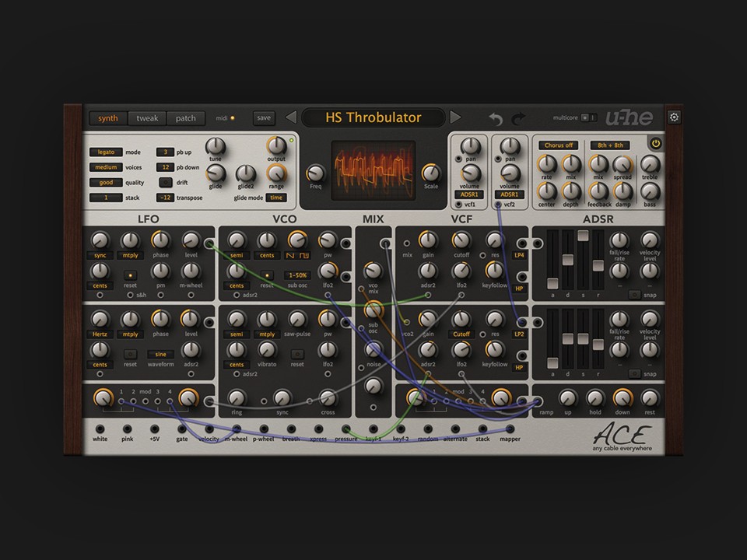The height and width of the screenshot is (560, 747).
Task: Toggle the multicore switch
Action: [589, 117]
